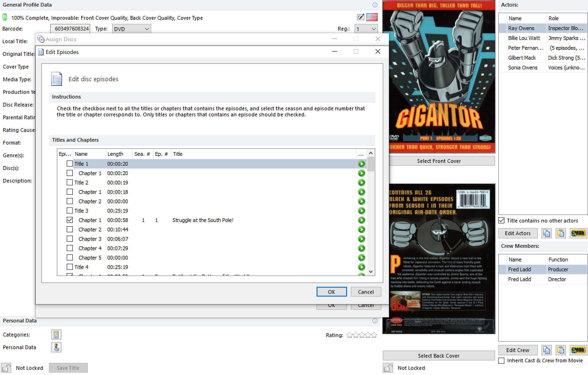Viewport: 588px width, 375px height.
Task: Play Chapter 2 lasting 00:00:00 under Title 2
Action: 361,201
